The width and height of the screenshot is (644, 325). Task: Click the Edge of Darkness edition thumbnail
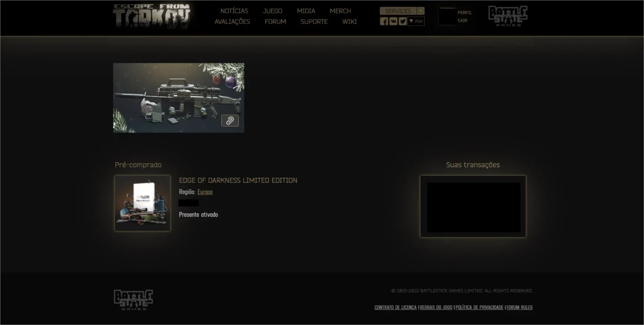[143, 203]
